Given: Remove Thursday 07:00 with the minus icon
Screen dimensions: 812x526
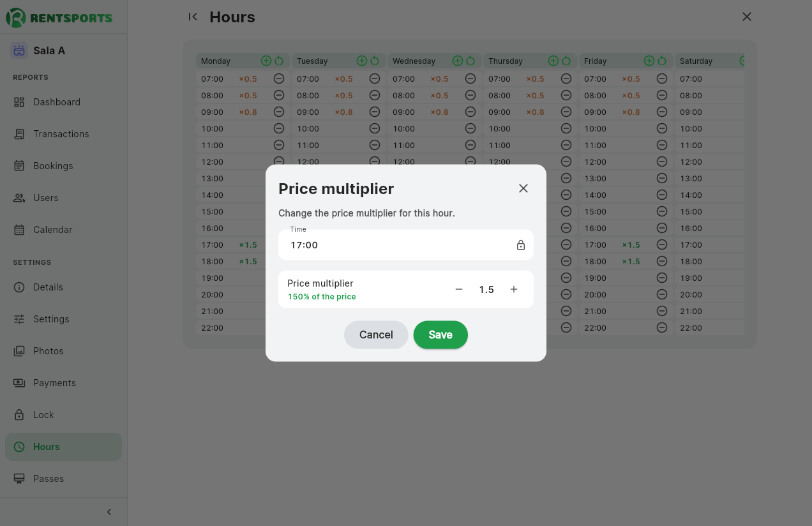Looking at the screenshot, I should point(566,79).
